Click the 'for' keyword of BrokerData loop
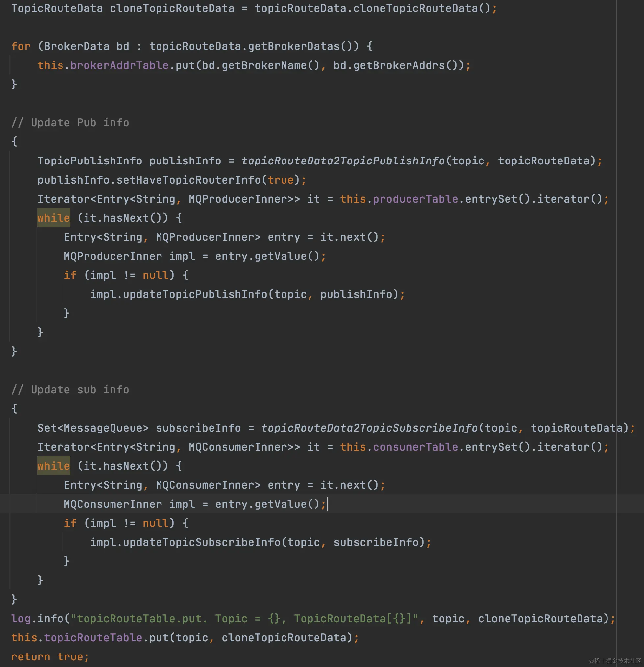 (20, 46)
